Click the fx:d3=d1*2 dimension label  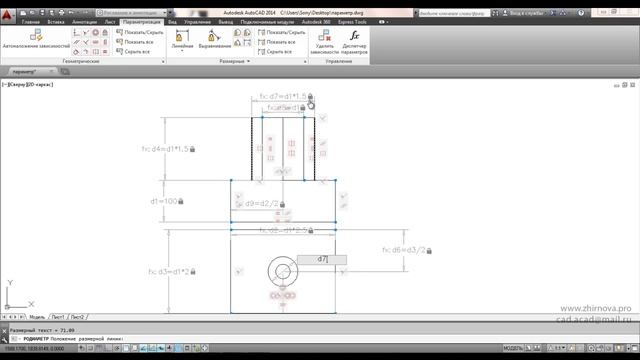172,271
